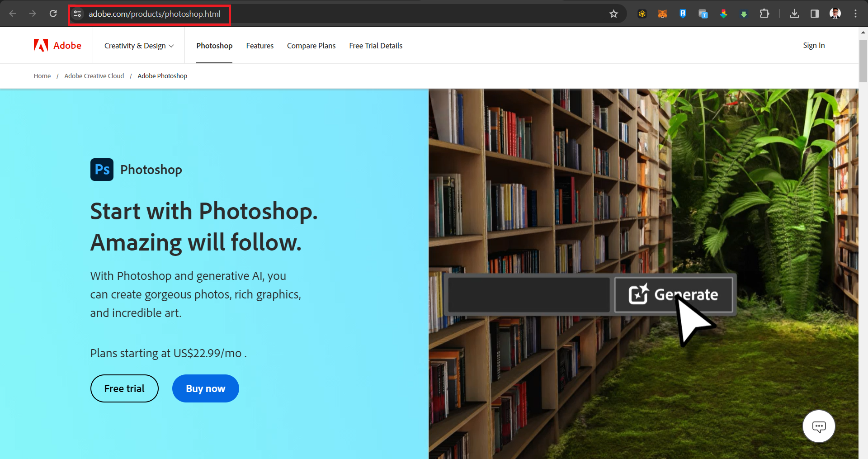Open the Chrome three-dot menu
The height and width of the screenshot is (459, 868).
(x=855, y=14)
